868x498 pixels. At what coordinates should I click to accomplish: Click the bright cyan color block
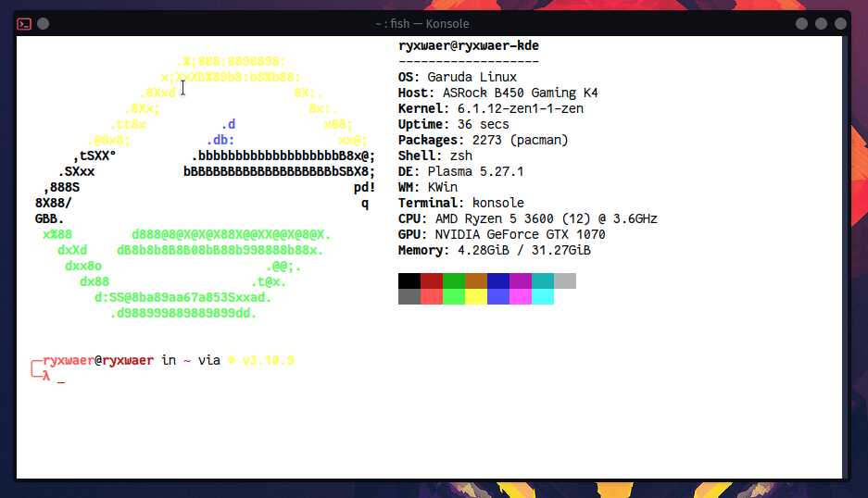543,296
